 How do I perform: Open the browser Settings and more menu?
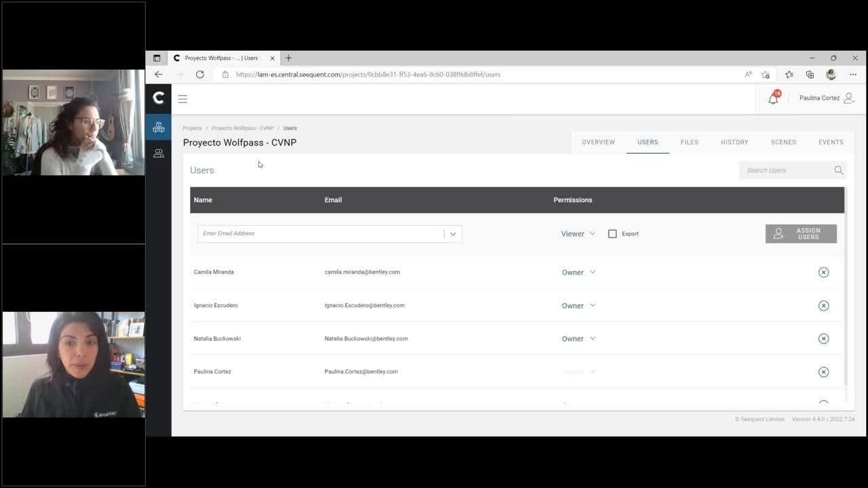click(x=853, y=75)
